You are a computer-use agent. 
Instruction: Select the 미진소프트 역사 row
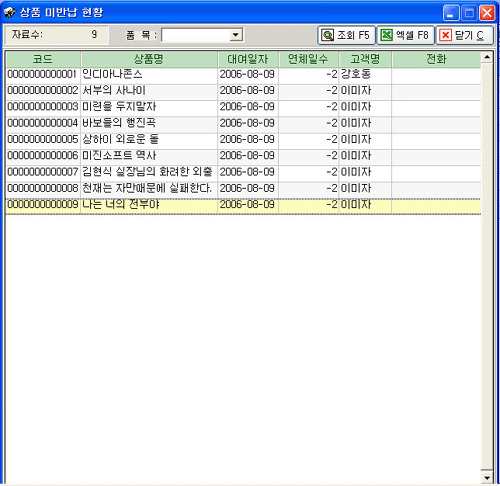(x=243, y=156)
